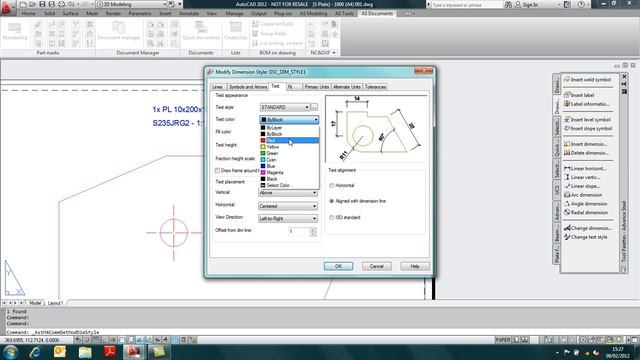Open Internet Explorer from the taskbar
Image resolution: width=640 pixels, height=360 pixels.
pyautogui.click(x=35, y=352)
